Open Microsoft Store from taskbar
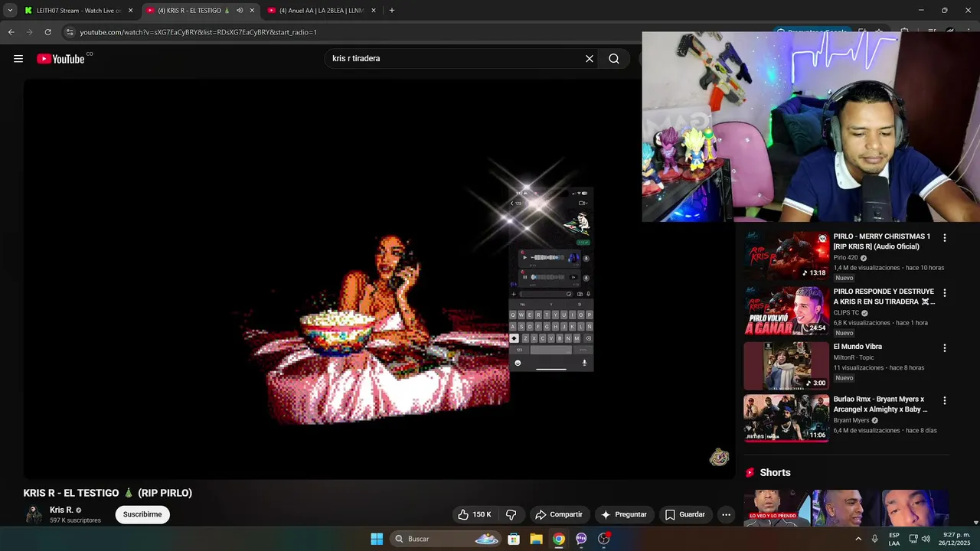The image size is (980, 551). (514, 539)
